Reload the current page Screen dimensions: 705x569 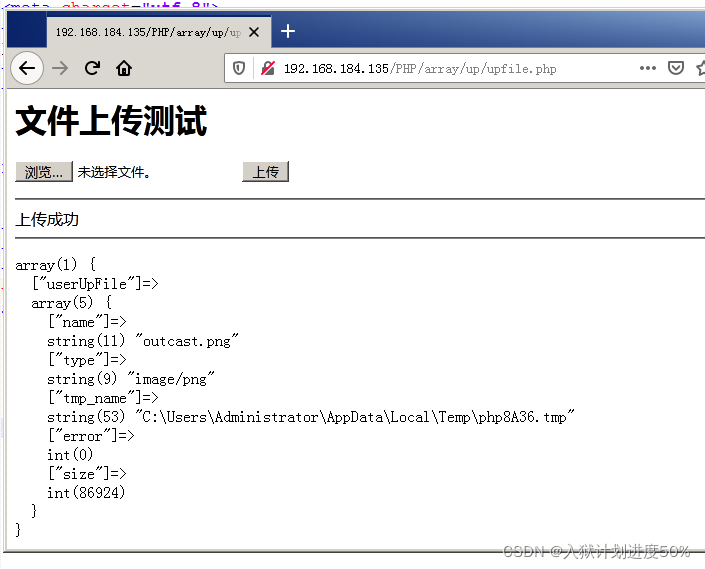pos(92,68)
